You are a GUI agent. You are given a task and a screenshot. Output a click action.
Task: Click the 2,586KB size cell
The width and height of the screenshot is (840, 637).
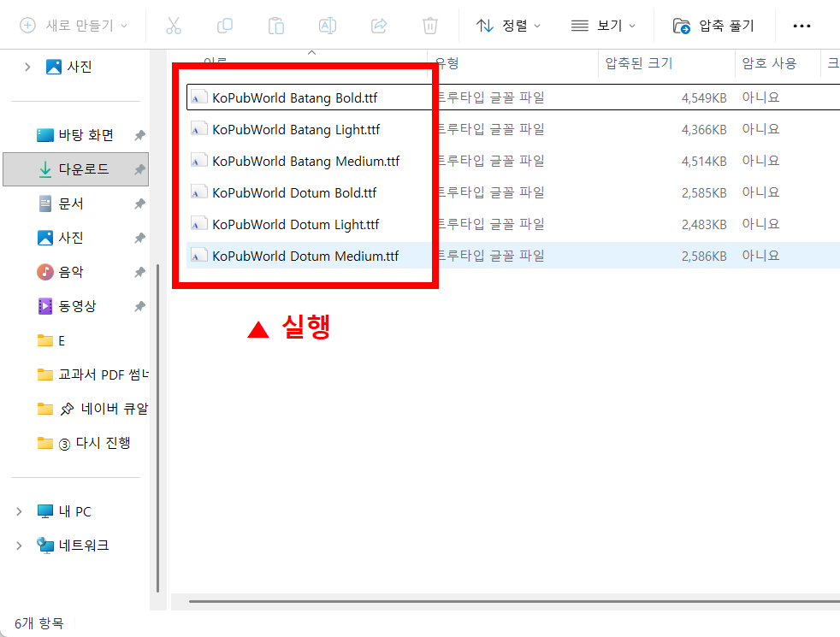tap(704, 257)
